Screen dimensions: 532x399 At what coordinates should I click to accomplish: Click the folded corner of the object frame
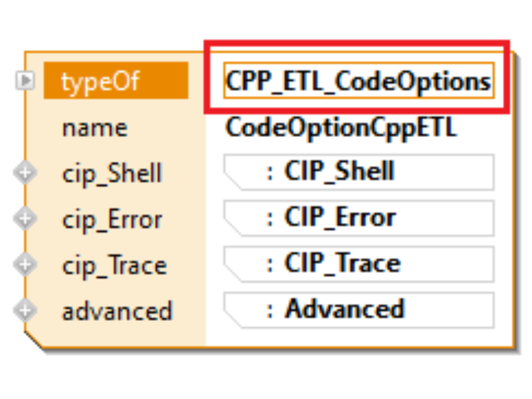(34, 341)
